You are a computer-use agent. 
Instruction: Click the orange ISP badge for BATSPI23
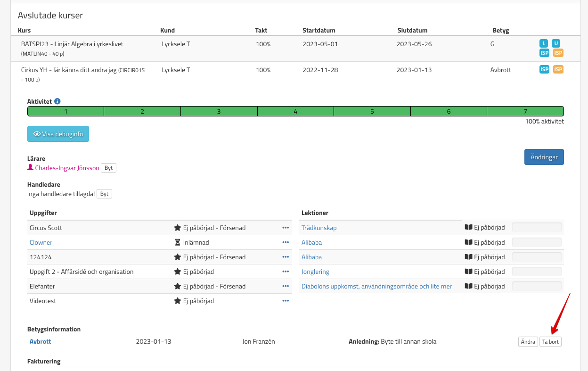click(558, 53)
